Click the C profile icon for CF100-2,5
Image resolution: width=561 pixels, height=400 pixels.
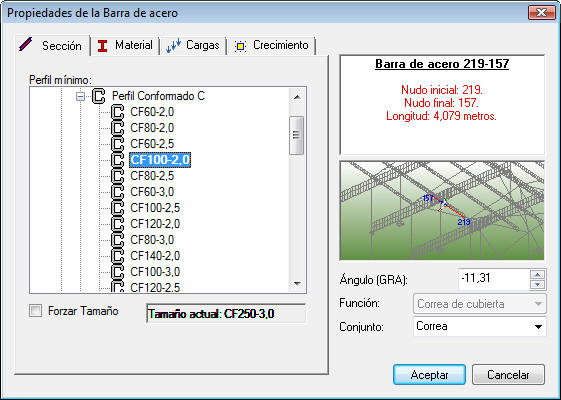[117, 208]
